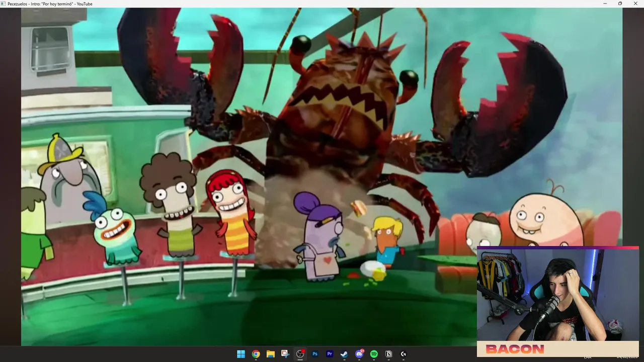The width and height of the screenshot is (644, 362).
Task: Minimize the YouTube window
Action: [605, 4]
